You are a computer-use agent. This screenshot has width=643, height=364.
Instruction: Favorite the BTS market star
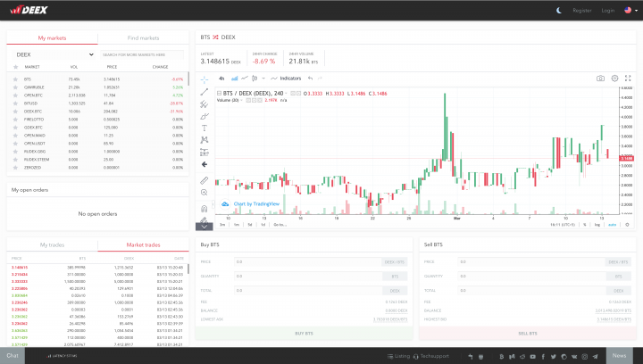(15, 79)
